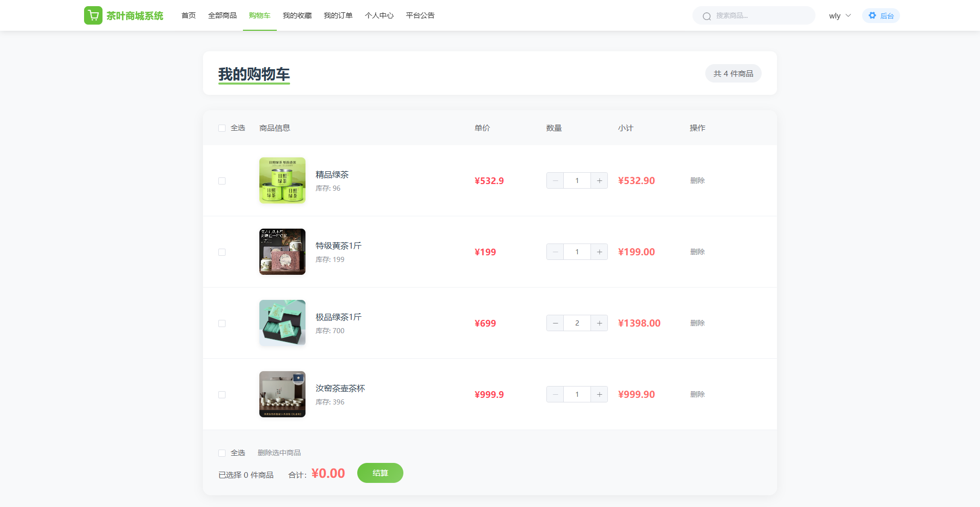Open the 特级黄茶1斤 product thumbnail
The height and width of the screenshot is (507, 980).
pos(282,252)
